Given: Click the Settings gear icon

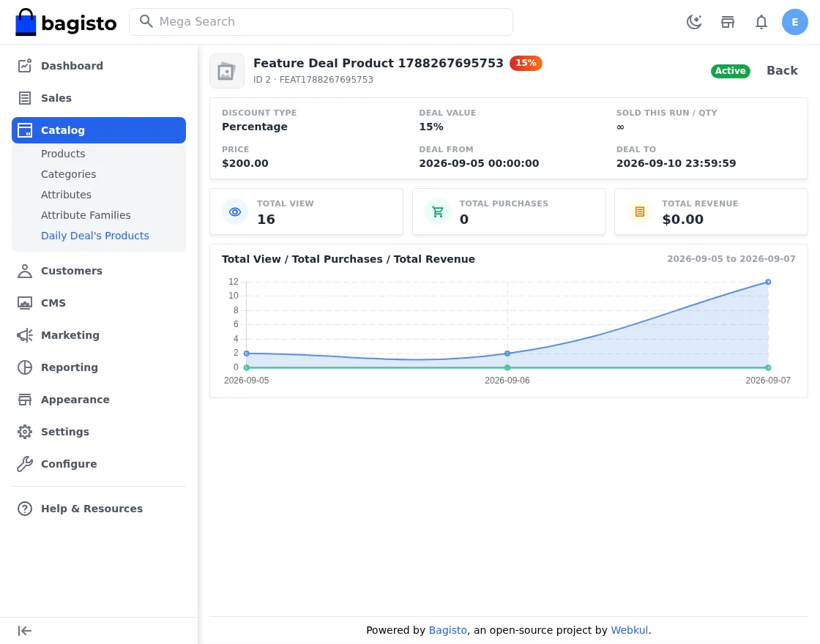Looking at the screenshot, I should point(25,432).
